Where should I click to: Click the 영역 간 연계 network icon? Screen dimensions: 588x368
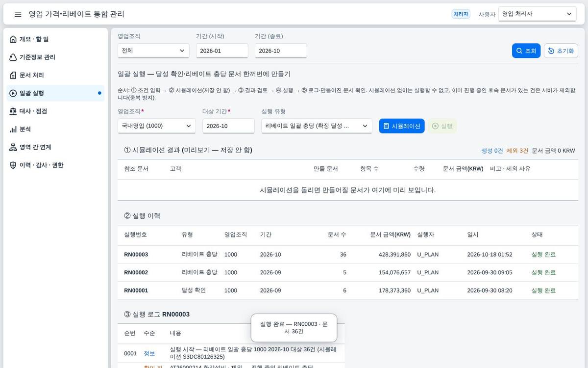13,147
